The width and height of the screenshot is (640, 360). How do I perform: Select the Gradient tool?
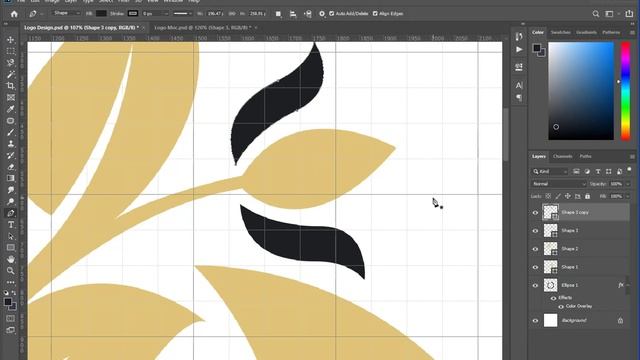pos(11,178)
